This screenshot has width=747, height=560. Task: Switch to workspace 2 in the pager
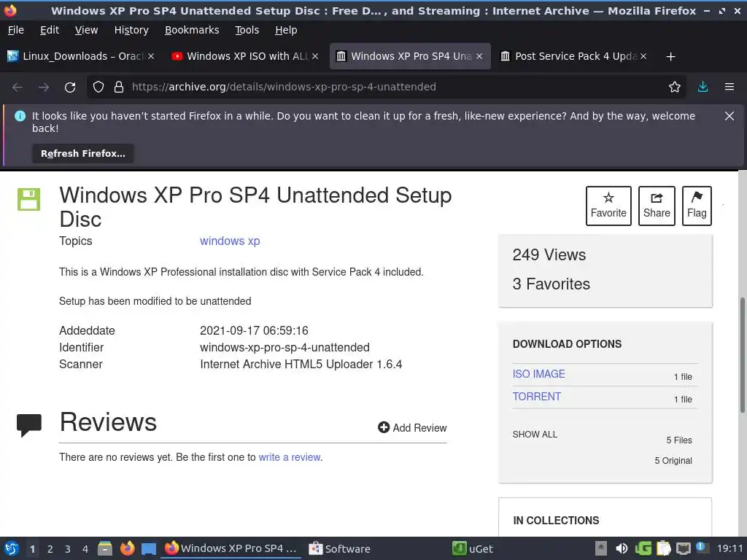click(50, 549)
